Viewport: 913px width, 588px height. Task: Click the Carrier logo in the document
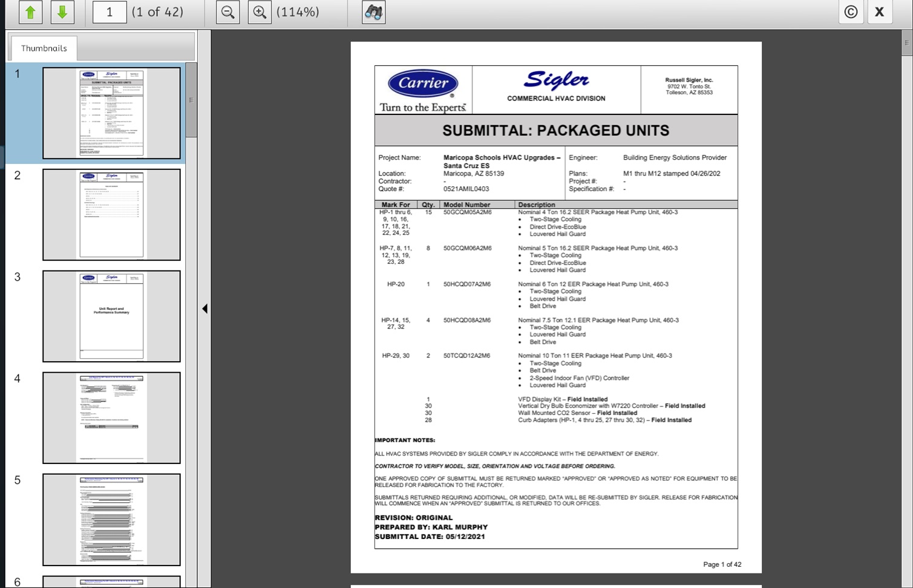(423, 84)
